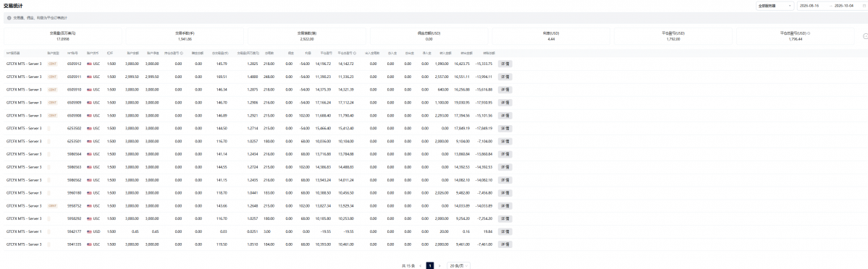This screenshot has width=868, height=269.
Task: Click the 交易量(百万美元) summary card
Action: click(x=62, y=37)
